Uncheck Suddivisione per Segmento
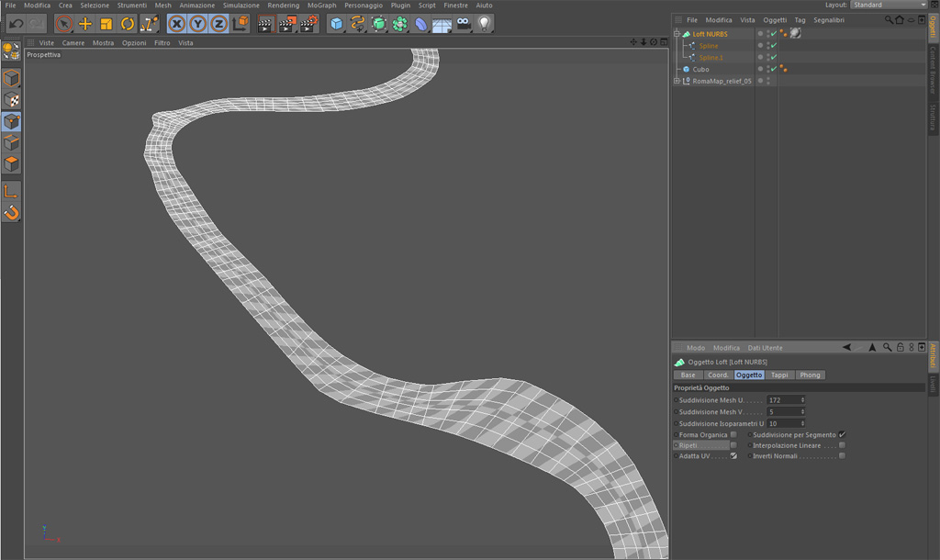This screenshot has width=940, height=560. click(842, 434)
